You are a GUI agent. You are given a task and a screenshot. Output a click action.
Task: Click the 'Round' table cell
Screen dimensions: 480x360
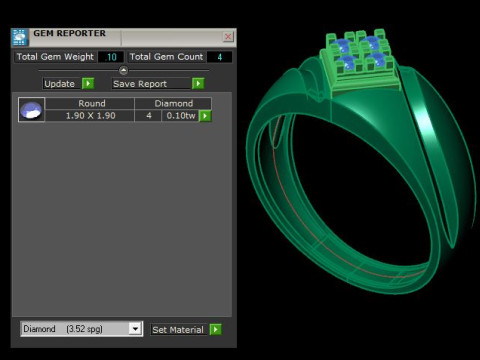click(x=90, y=103)
